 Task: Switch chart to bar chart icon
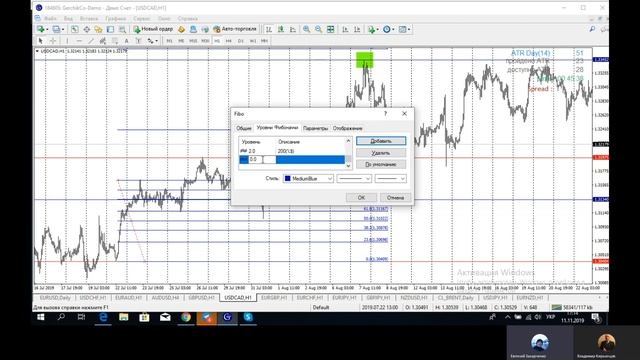click(x=269, y=29)
